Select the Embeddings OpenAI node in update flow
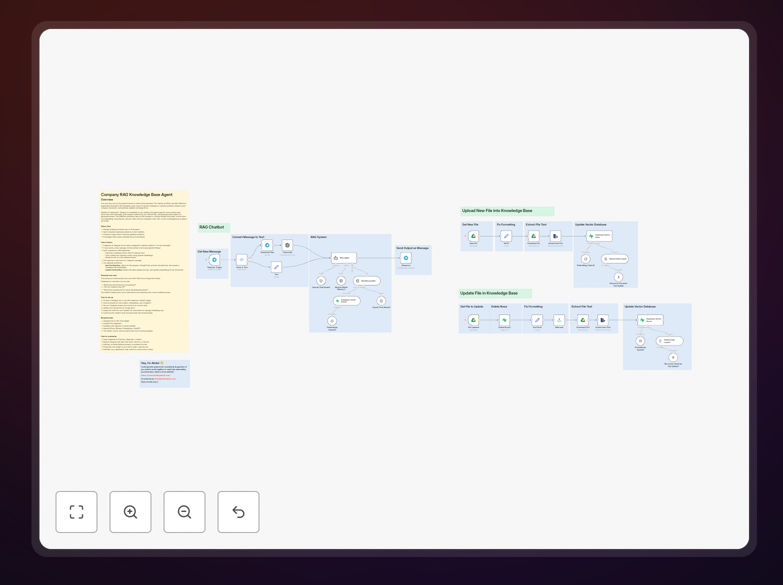 point(640,341)
